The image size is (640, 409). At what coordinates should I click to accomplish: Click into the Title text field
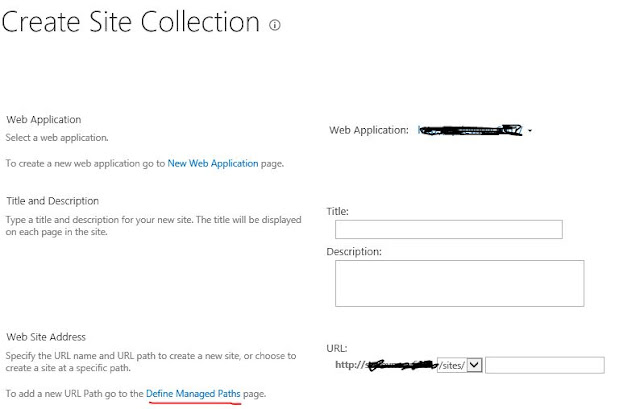[448, 230]
